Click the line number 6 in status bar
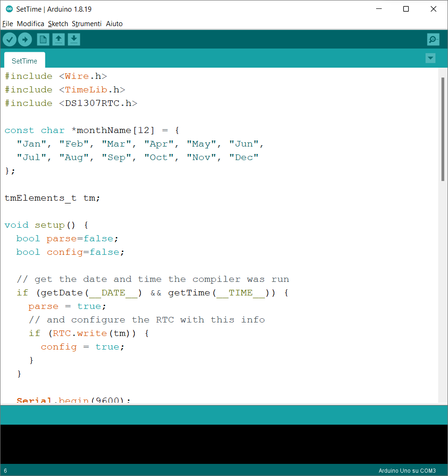Image resolution: width=448 pixels, height=476 pixels. [6, 470]
